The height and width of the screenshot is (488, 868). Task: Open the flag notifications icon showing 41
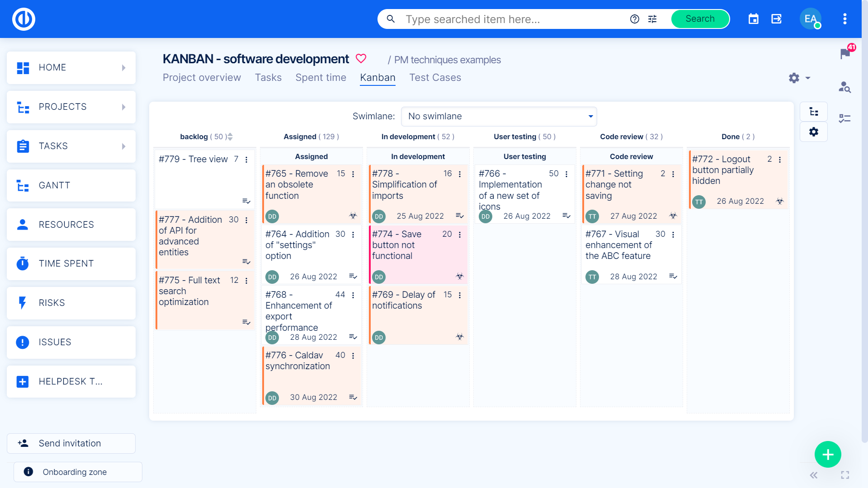click(x=845, y=55)
